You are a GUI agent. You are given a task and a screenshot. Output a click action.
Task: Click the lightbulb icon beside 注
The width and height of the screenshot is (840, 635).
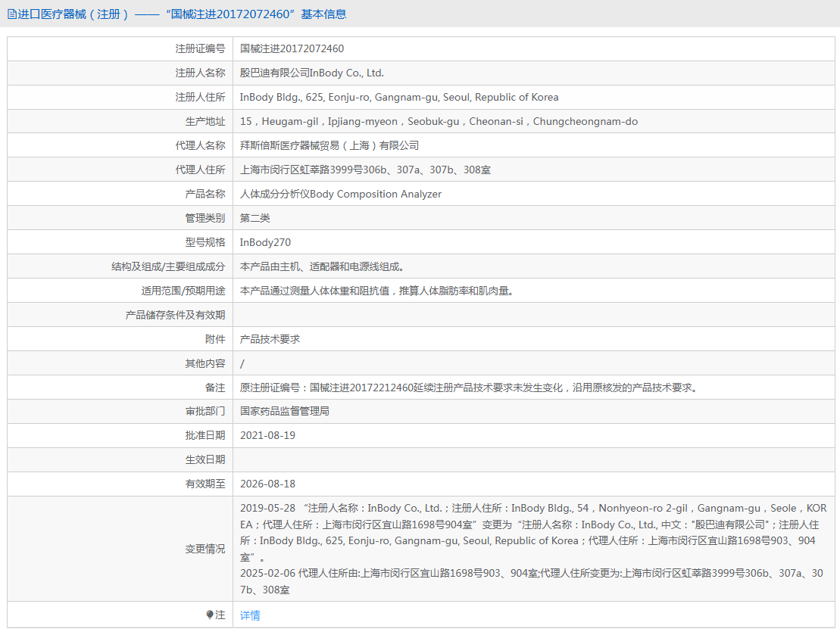[x=210, y=615]
